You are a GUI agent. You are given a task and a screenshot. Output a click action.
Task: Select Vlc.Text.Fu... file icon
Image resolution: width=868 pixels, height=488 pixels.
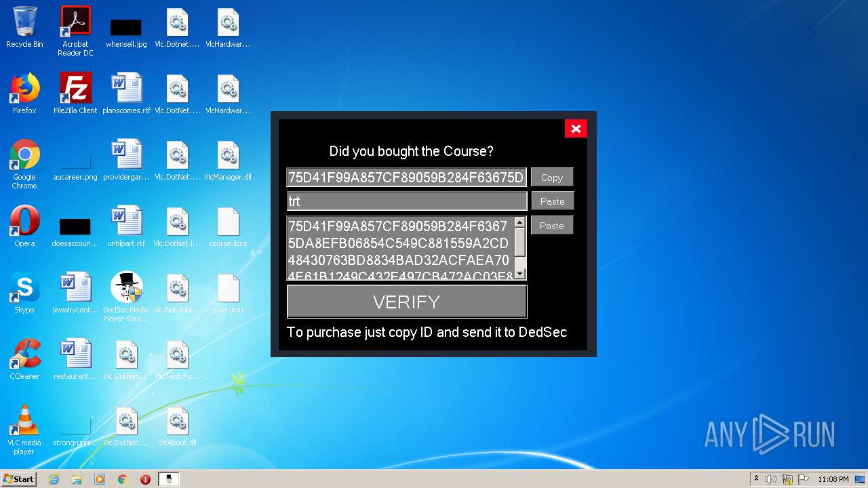click(177, 359)
